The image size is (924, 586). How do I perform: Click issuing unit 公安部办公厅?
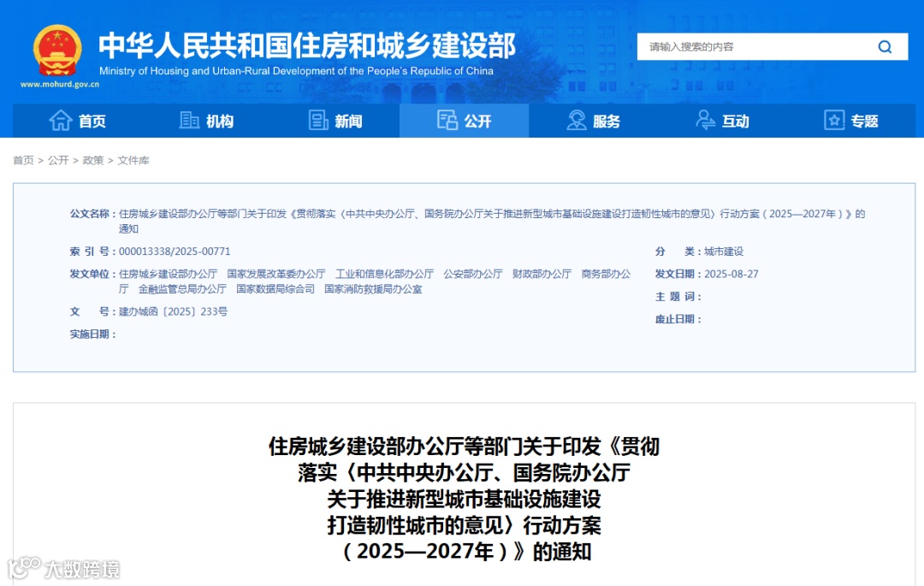(x=472, y=274)
